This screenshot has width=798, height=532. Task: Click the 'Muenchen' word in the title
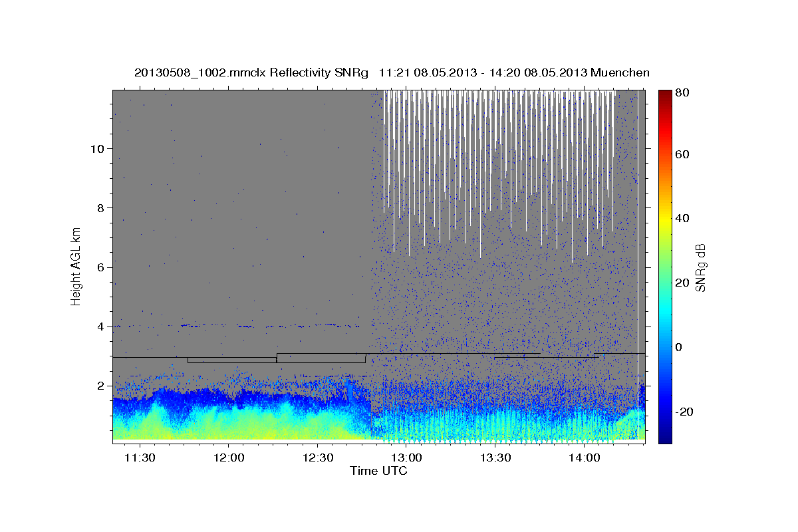pyautogui.click(x=620, y=72)
